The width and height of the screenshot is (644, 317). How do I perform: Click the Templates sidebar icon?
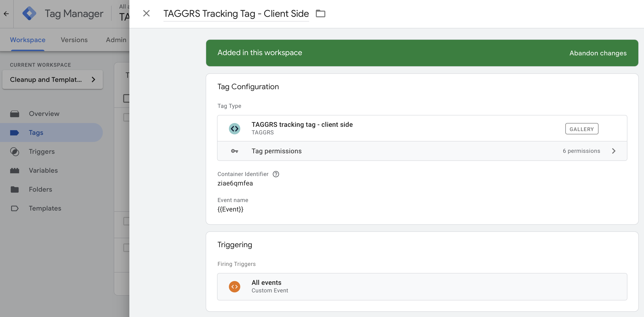(x=14, y=208)
